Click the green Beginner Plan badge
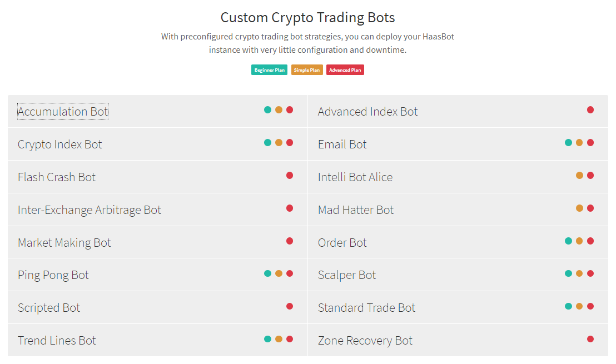 (269, 70)
